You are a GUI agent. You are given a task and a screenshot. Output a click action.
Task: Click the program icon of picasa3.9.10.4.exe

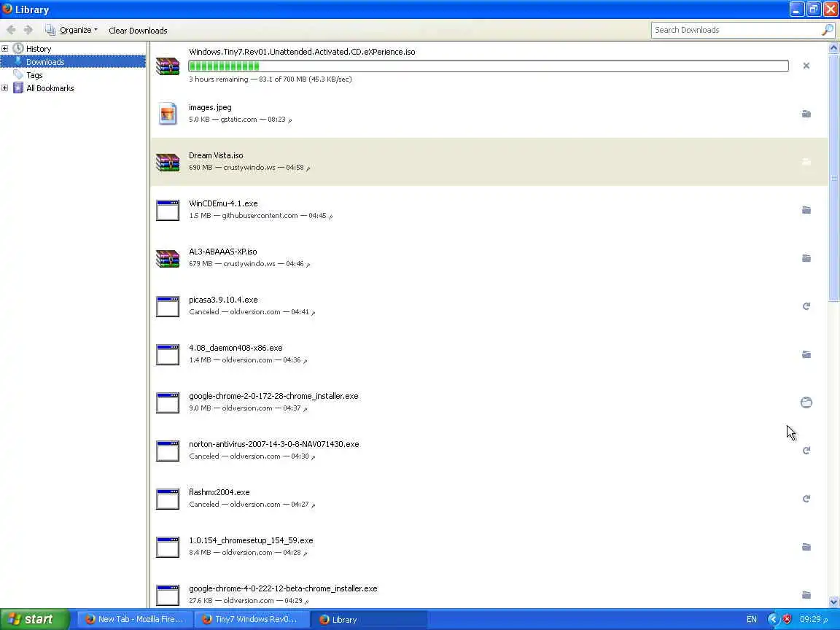click(168, 306)
